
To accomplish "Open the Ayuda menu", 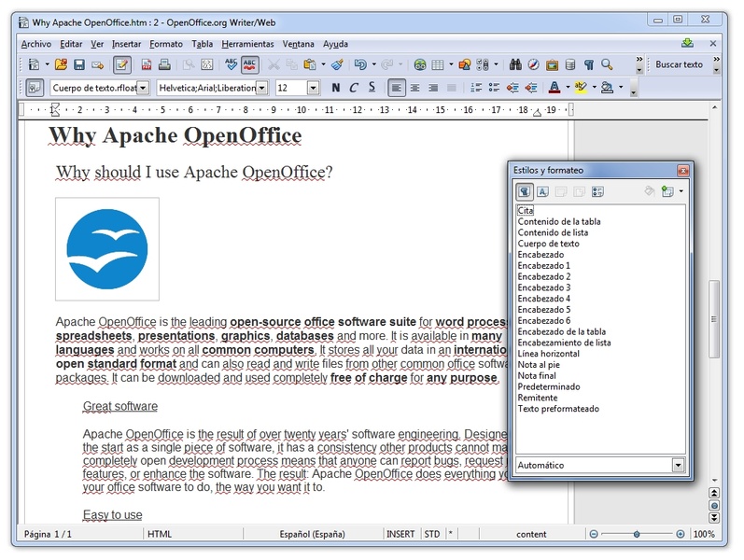I will tap(335, 44).
